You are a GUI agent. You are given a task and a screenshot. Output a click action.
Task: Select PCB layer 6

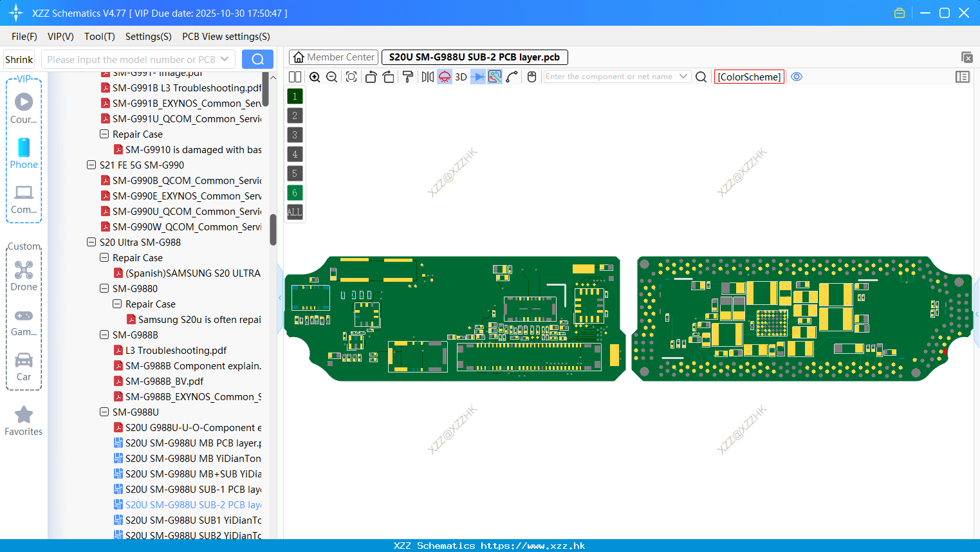click(x=295, y=193)
